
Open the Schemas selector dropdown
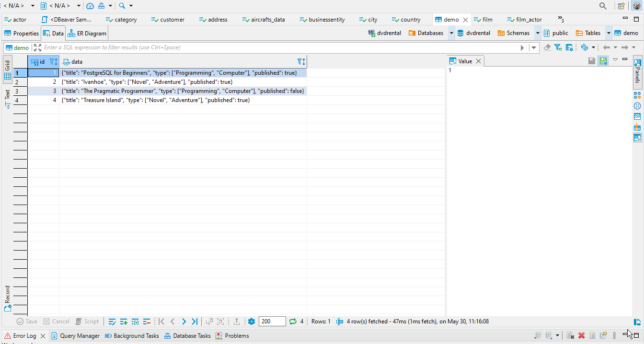[x=538, y=33]
